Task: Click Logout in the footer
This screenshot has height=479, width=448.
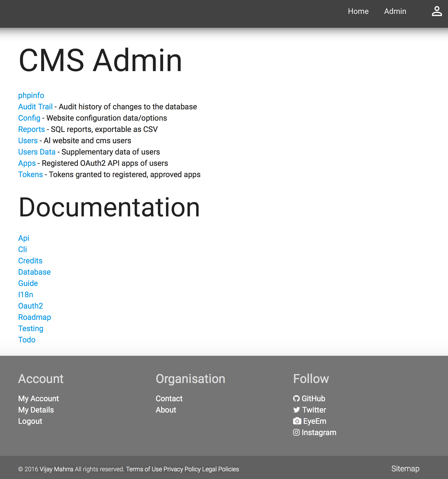Action: point(30,421)
